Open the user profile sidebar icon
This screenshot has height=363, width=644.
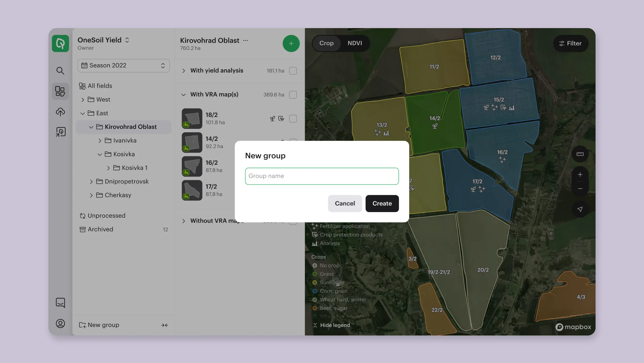(60, 323)
